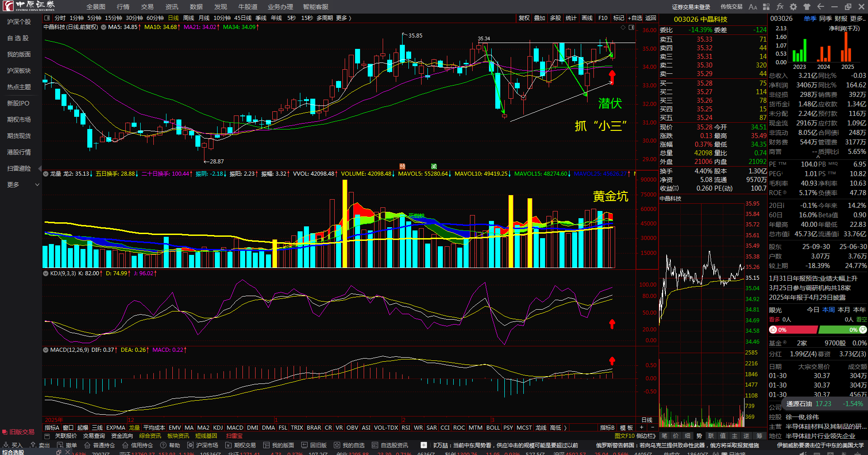Click the green 看空 sentiment bar

pos(843,330)
